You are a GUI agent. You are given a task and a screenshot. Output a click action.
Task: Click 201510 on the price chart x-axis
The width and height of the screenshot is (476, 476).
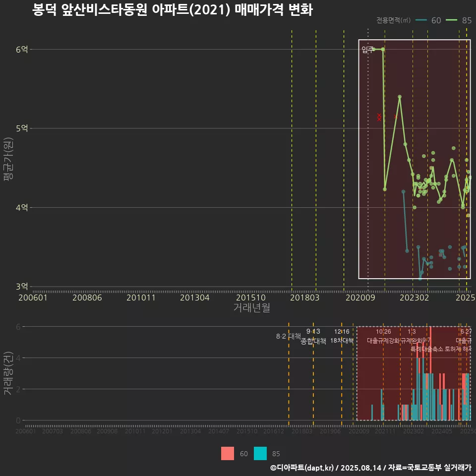pyautogui.click(x=251, y=297)
